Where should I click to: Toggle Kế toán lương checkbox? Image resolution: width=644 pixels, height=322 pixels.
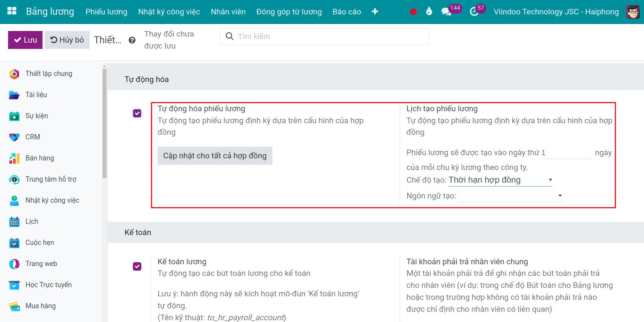point(137,266)
